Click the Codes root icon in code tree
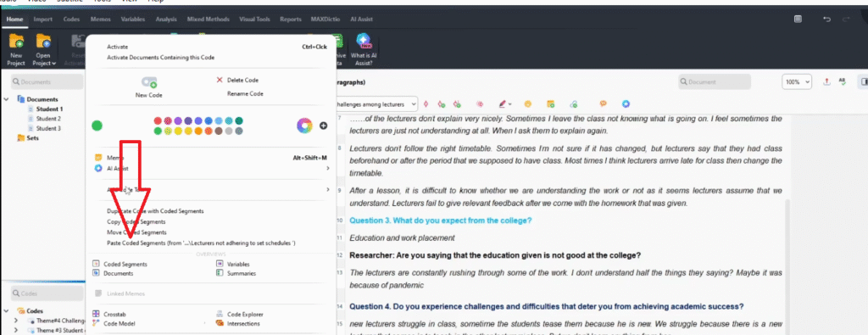 click(x=21, y=311)
